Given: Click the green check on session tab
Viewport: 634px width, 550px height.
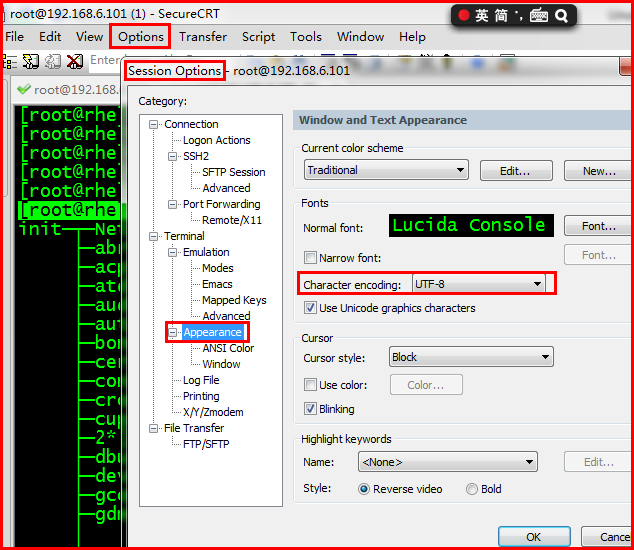Looking at the screenshot, I should pos(24,89).
